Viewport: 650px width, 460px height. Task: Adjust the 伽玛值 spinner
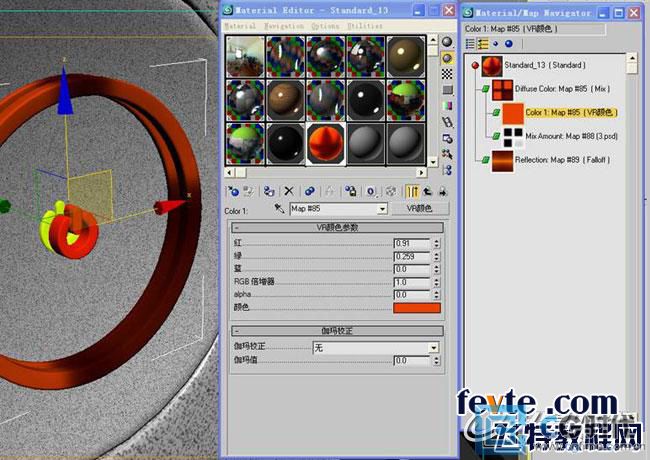(437, 361)
